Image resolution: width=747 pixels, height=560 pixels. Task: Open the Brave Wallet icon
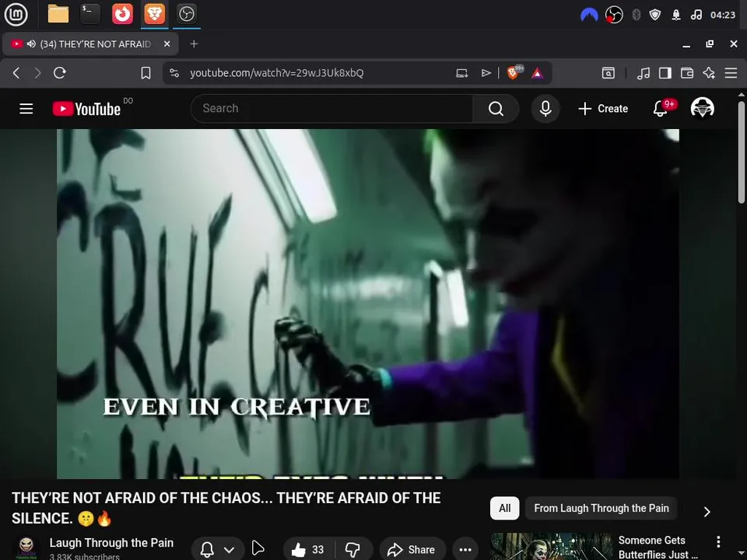pyautogui.click(x=687, y=73)
